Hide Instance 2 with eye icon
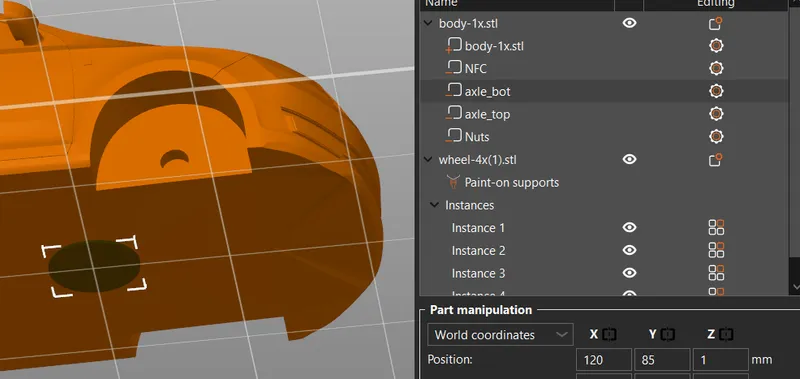 click(x=630, y=250)
